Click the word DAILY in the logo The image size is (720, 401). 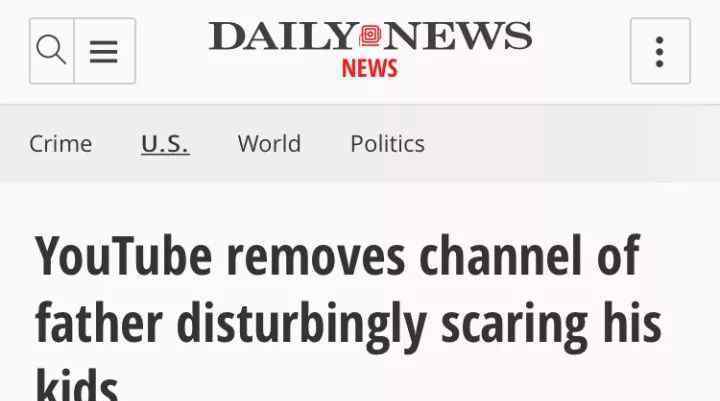coord(283,36)
